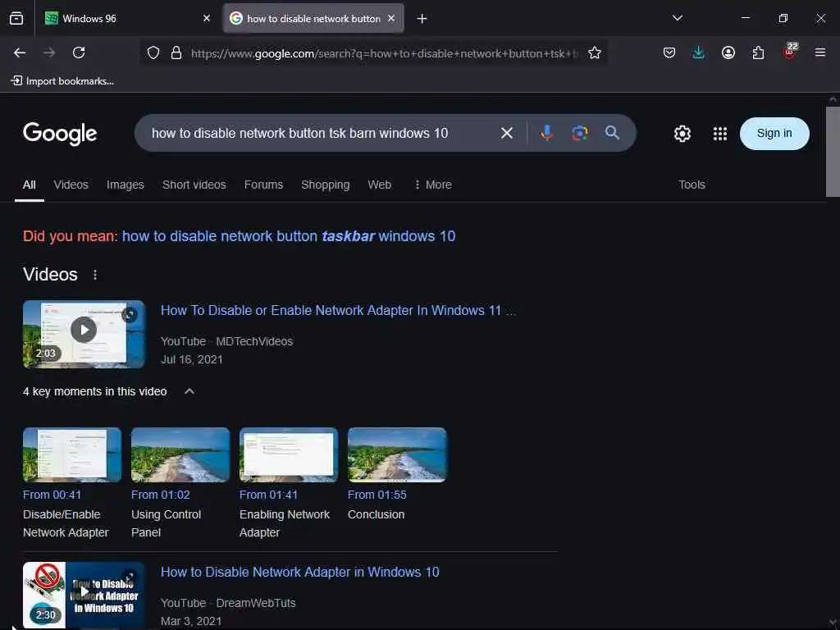Screen dimensions: 840x630
Task: Close the Google search tab
Action: pos(391,18)
